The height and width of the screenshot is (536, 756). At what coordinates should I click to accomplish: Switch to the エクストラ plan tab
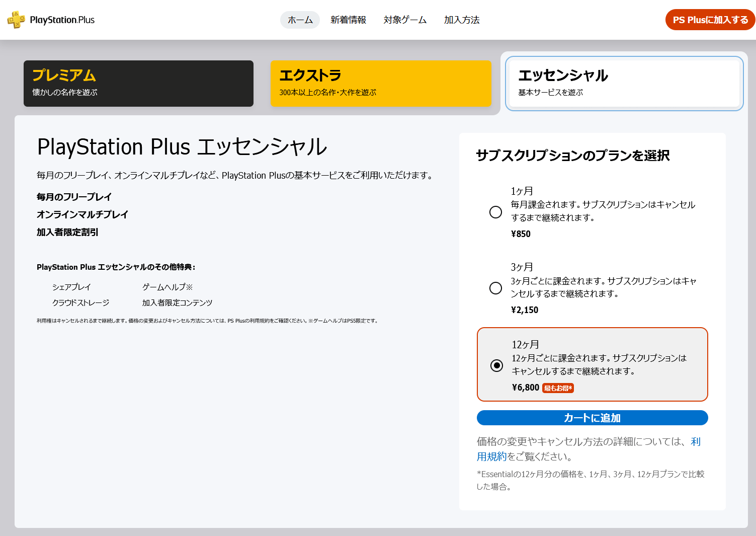pyautogui.click(x=381, y=84)
